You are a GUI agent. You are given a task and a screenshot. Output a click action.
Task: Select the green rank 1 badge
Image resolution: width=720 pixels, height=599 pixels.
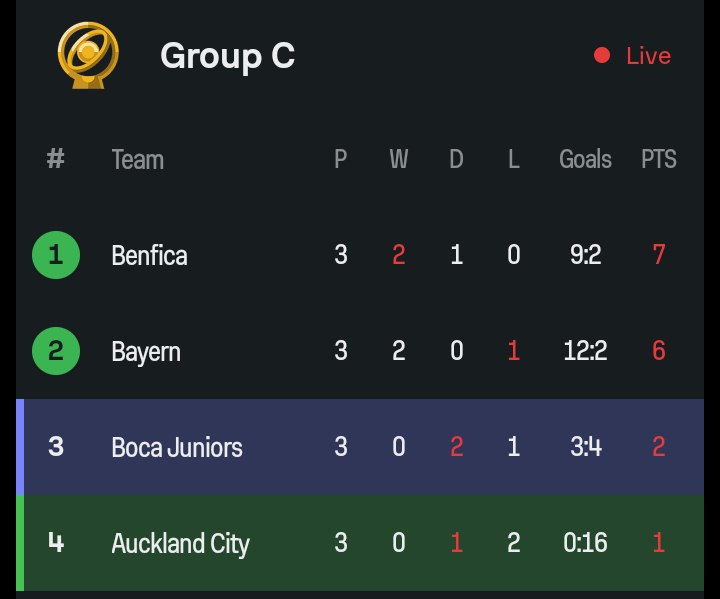(x=56, y=254)
